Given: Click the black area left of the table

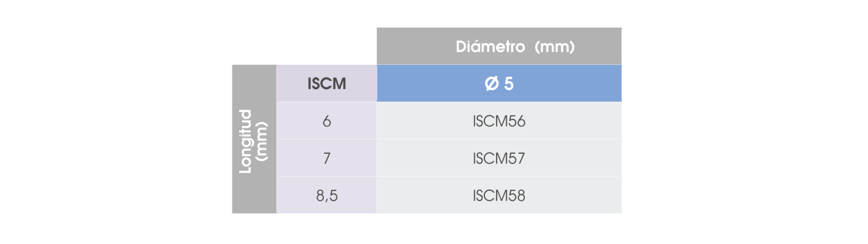Looking at the screenshot, I should click(x=116, y=122).
